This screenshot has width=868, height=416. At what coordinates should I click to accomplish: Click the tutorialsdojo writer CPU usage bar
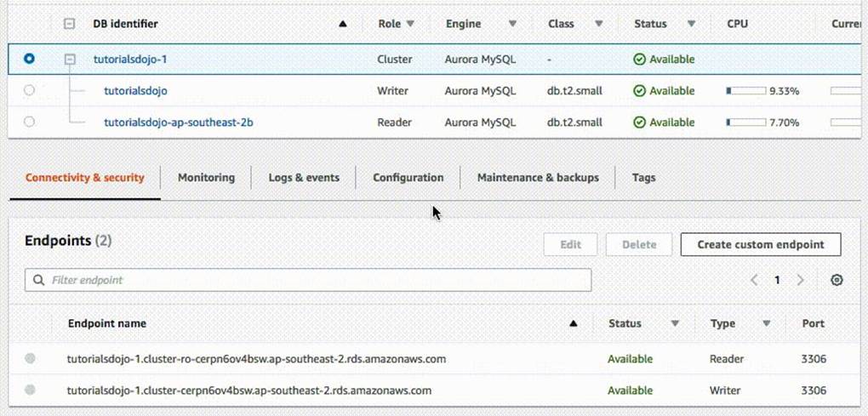point(745,91)
